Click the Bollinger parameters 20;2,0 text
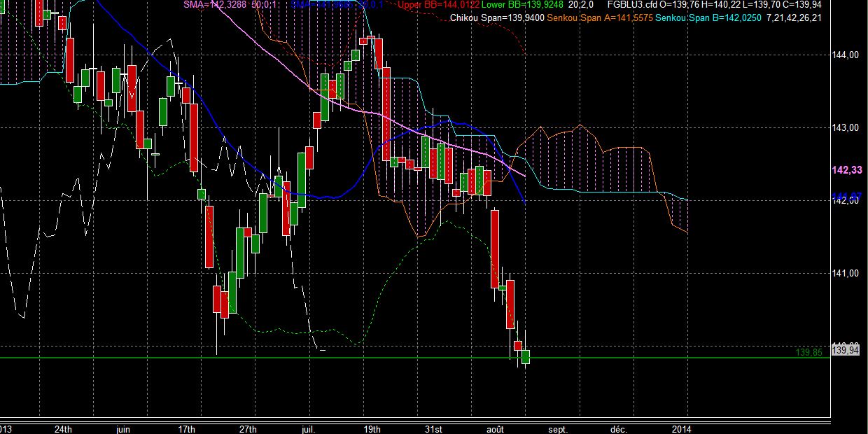The width and height of the screenshot is (868, 434). (582, 5)
